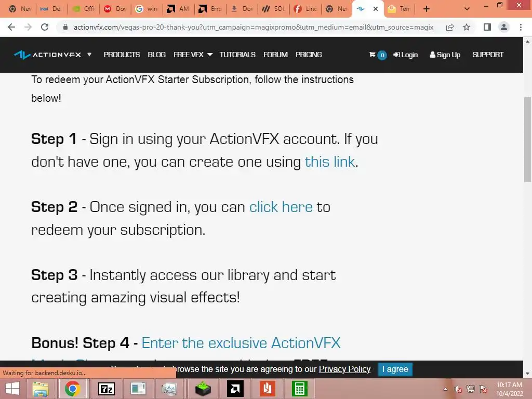532x399 pixels.
Task: Open the AMD software taskbar icon
Action: (x=235, y=389)
